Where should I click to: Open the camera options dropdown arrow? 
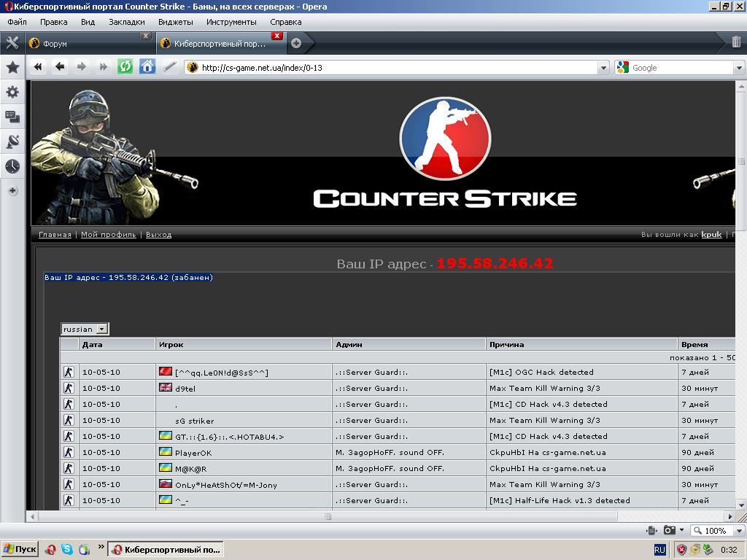click(682, 530)
